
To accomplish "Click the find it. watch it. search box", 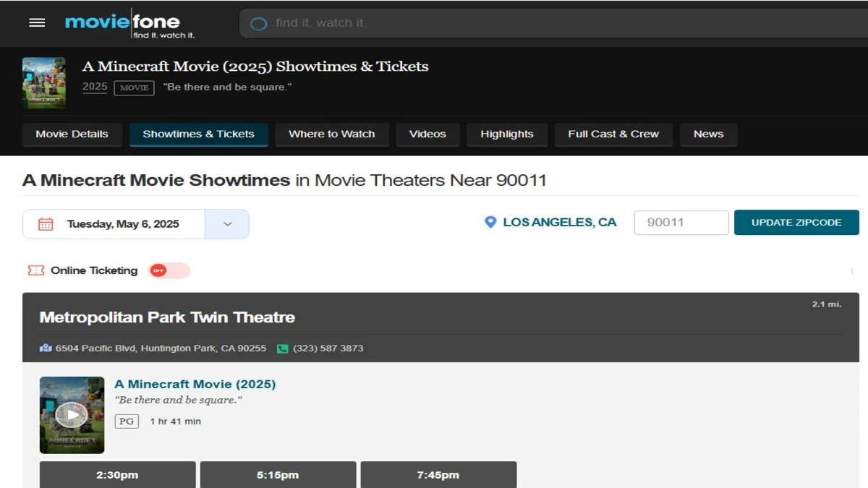I will coord(553,23).
